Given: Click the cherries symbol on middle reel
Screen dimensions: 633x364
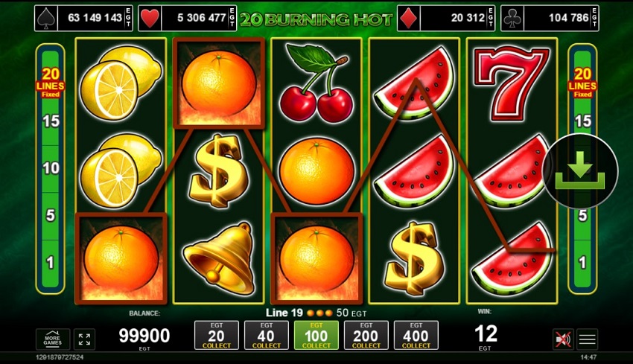Looking at the screenshot, I should [316, 83].
